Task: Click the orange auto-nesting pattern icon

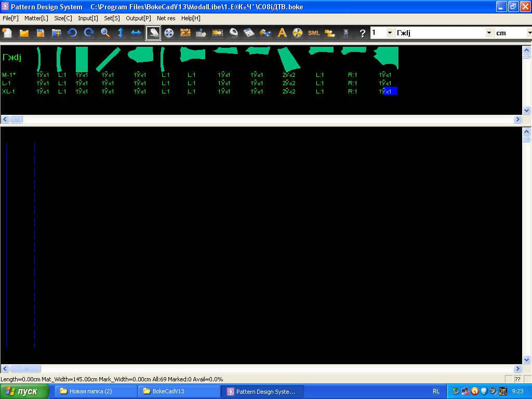Action: click(185, 33)
